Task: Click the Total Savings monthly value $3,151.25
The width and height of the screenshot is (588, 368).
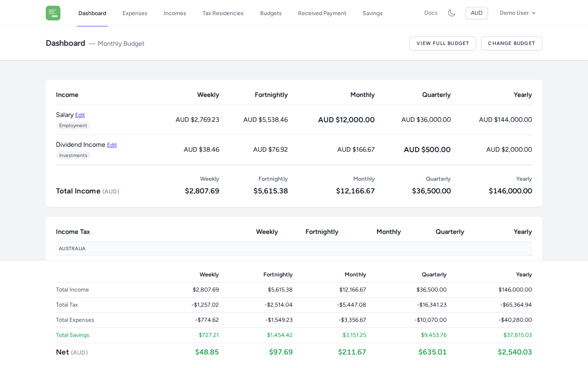Action: click(354, 335)
